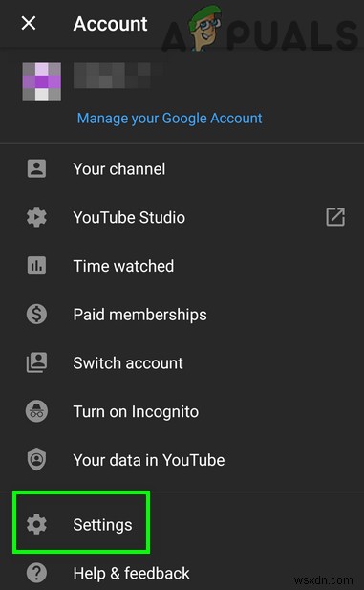Open the blurred profile avatar picture

42,81
